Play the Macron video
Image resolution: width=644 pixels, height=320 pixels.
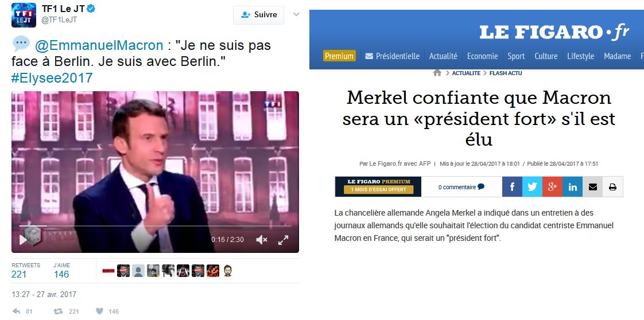pyautogui.click(x=23, y=240)
